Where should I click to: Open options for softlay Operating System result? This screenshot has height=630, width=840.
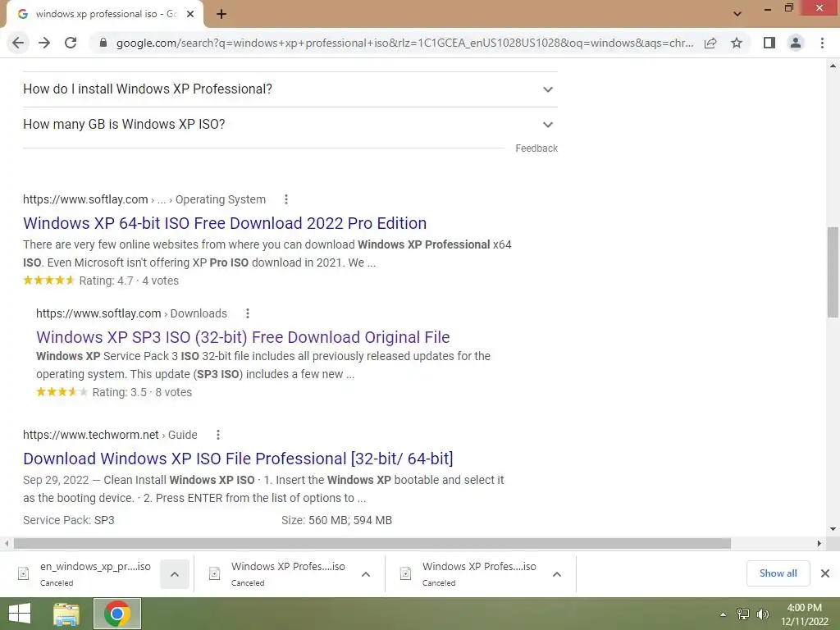pos(286,199)
